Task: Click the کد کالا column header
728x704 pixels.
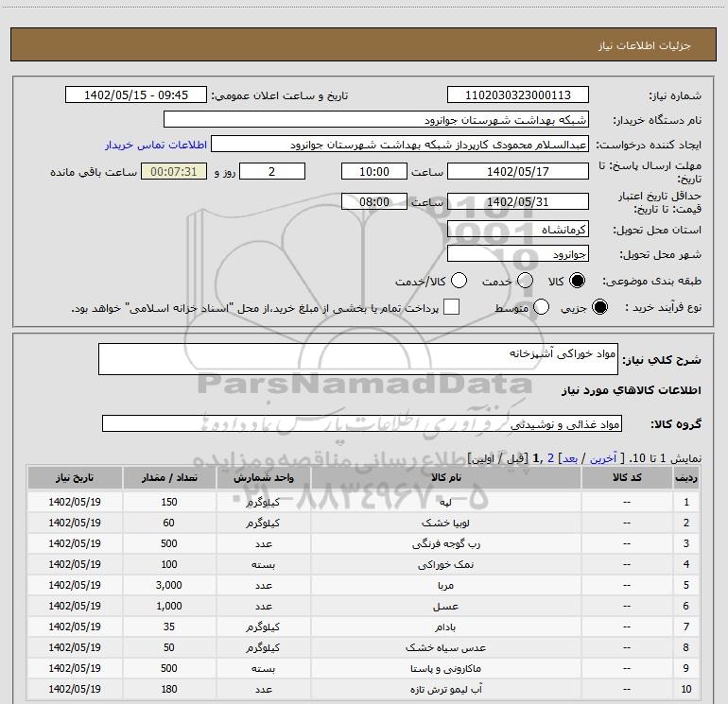Action: coord(627,478)
